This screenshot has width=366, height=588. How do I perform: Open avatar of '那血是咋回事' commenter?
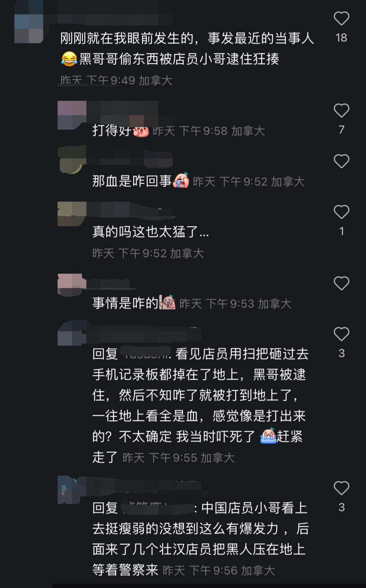point(72,160)
